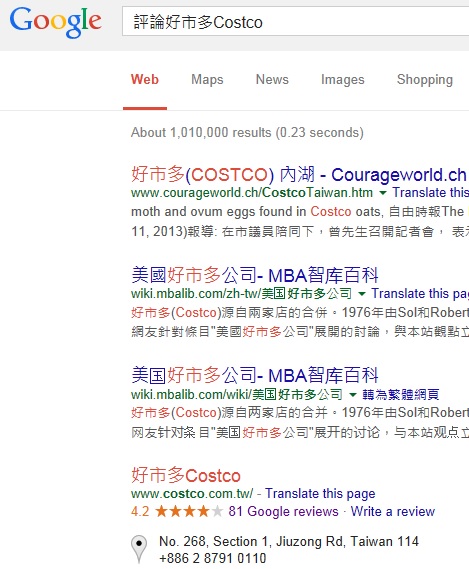Open the 好市多Costco result title

tap(185, 475)
